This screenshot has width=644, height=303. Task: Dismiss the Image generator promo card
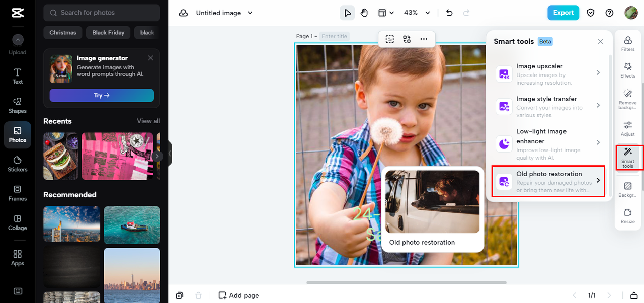[x=150, y=58]
